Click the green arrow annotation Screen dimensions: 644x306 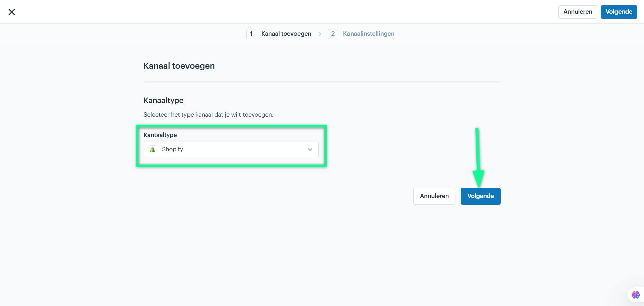[x=478, y=158]
